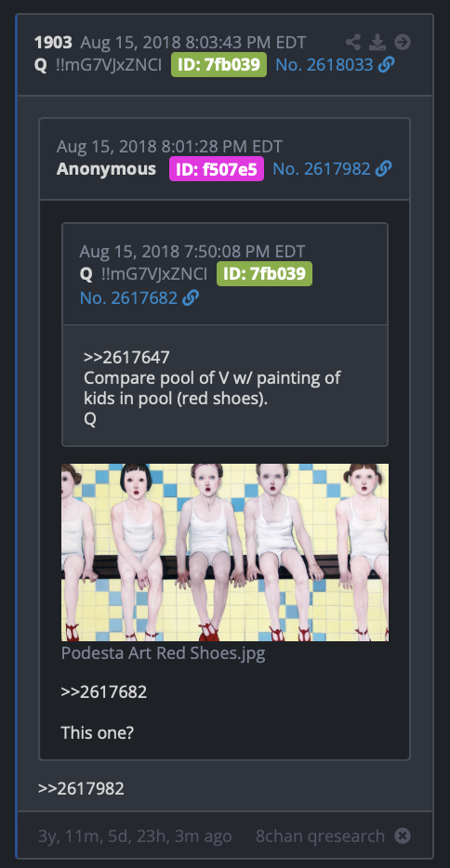Open the post link No. 2617682
This screenshot has width=450, height=868.
tap(129, 297)
